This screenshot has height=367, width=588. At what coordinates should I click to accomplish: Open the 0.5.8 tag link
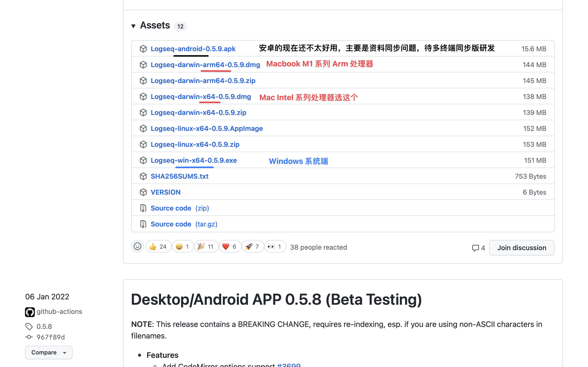(44, 326)
